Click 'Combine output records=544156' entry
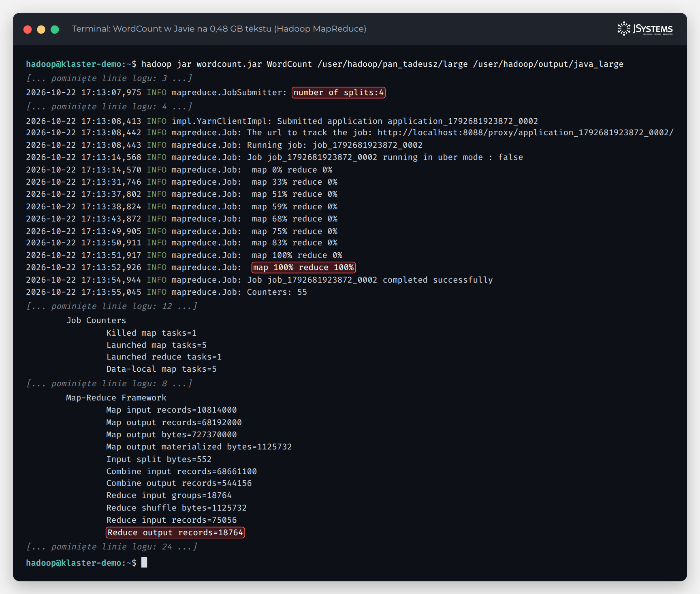Image resolution: width=700 pixels, height=594 pixels. [179, 483]
